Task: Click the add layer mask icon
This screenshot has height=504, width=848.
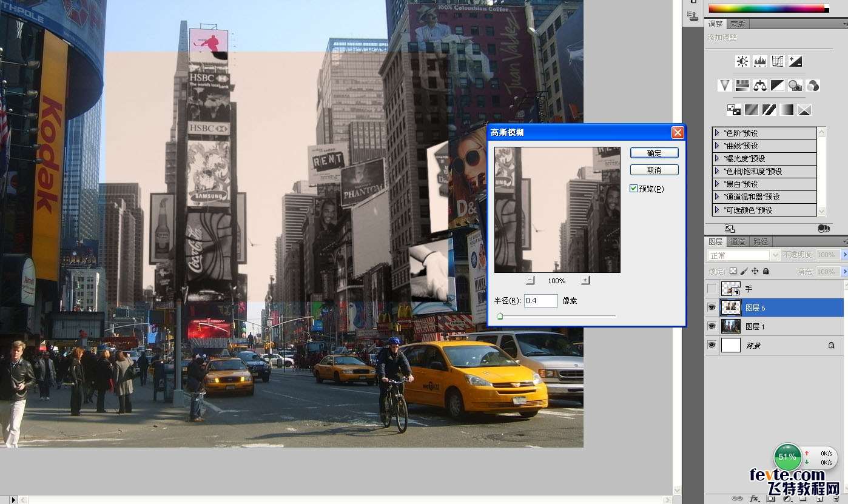Action: click(770, 499)
